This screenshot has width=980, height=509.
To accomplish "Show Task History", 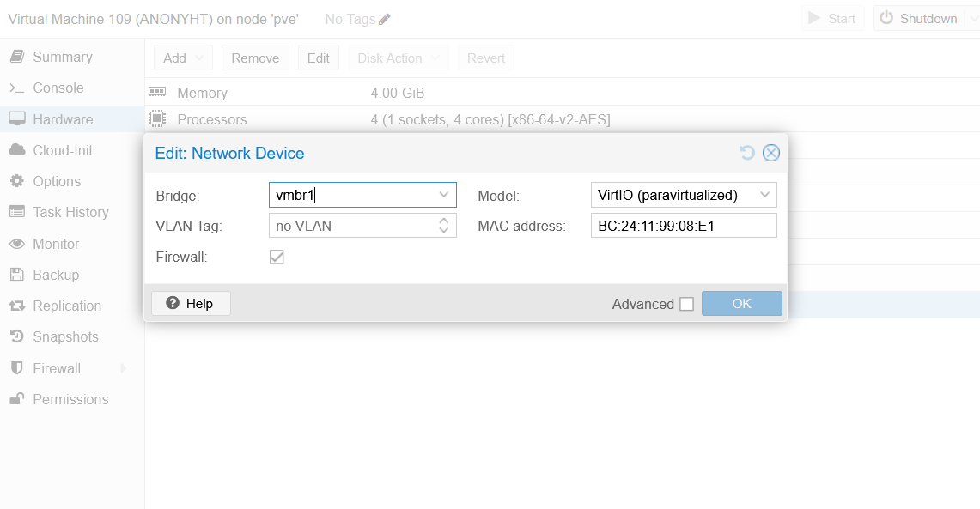I will [72, 212].
